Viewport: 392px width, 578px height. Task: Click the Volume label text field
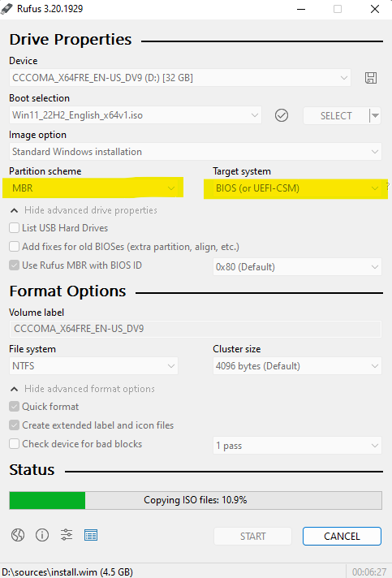pos(196,329)
